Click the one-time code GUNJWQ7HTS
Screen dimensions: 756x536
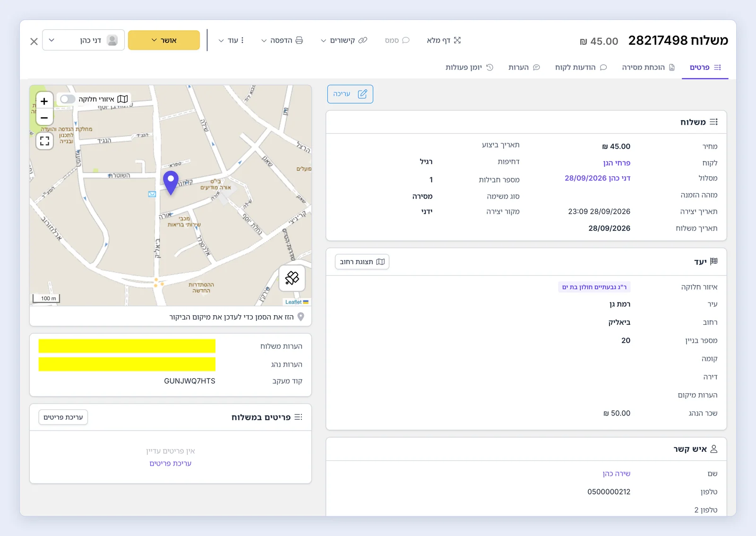pyautogui.click(x=189, y=381)
